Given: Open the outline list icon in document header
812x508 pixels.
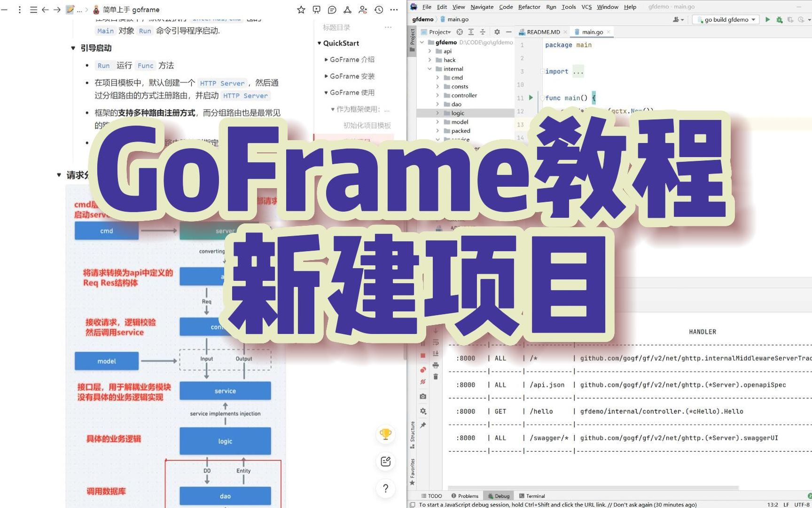Looking at the screenshot, I should click(x=33, y=9).
